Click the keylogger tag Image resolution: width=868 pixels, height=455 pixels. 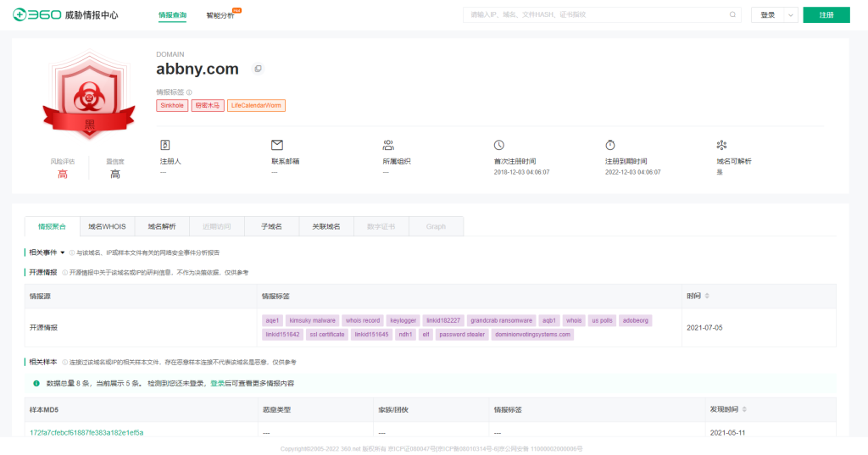coord(403,320)
